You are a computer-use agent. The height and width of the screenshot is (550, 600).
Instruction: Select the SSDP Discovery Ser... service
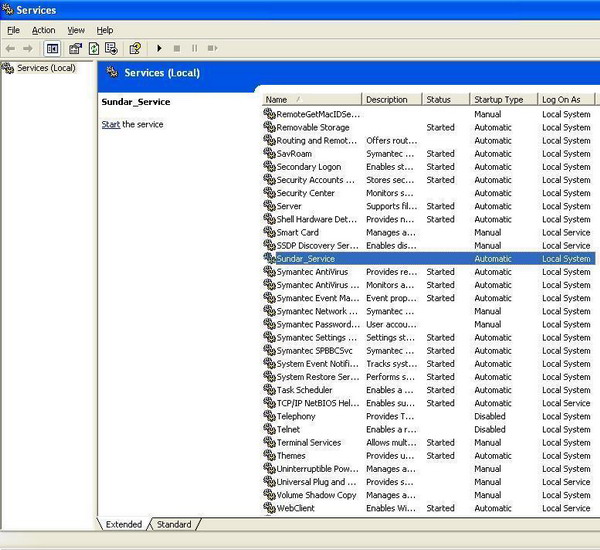(429, 245)
